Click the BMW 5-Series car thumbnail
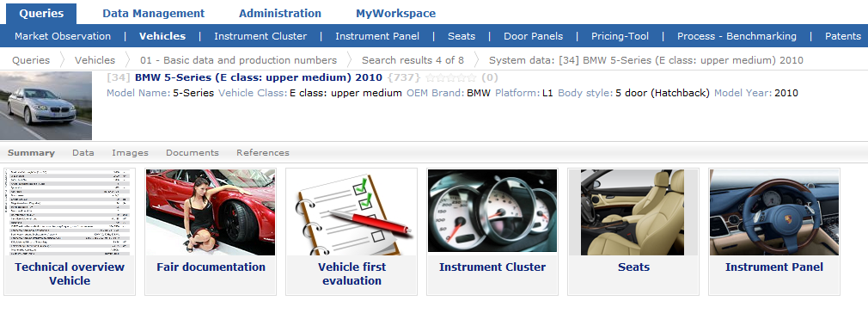Image resolution: width=868 pixels, height=313 pixels. (x=46, y=106)
